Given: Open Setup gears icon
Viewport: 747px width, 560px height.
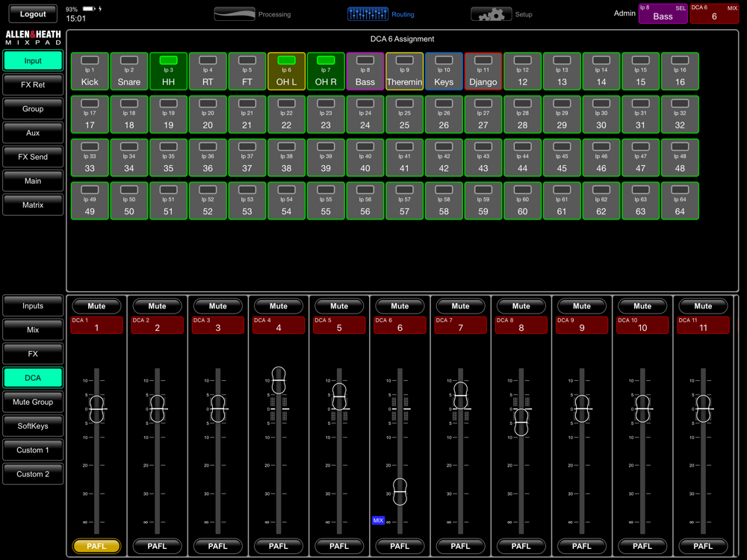Looking at the screenshot, I should coord(491,14).
